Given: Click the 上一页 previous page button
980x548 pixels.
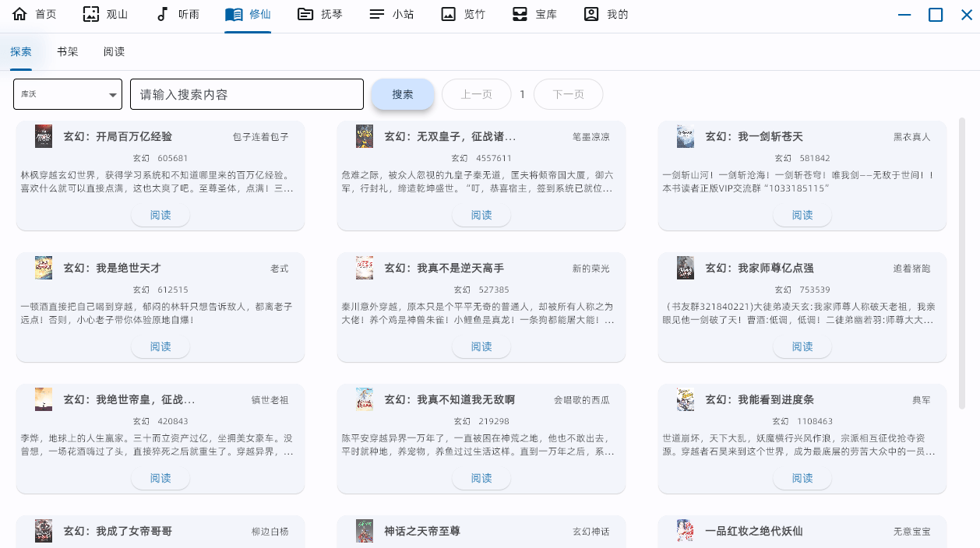Looking at the screenshot, I should [x=476, y=94].
